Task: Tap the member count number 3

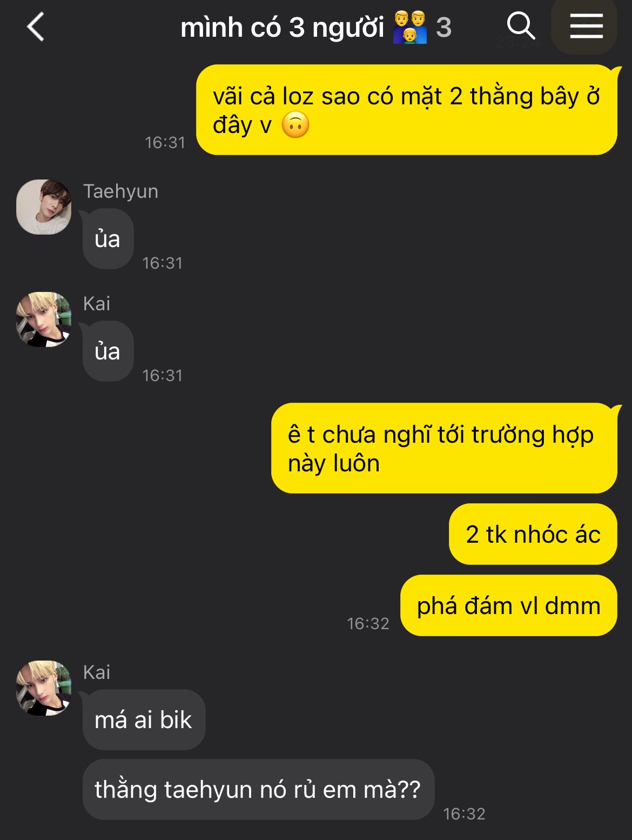Action: click(443, 28)
